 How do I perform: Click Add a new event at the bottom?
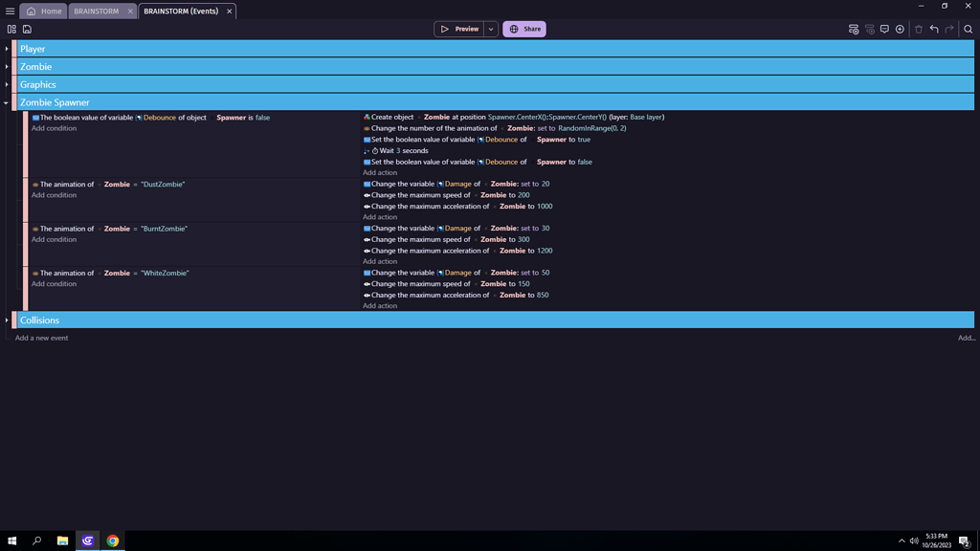pyautogui.click(x=42, y=338)
